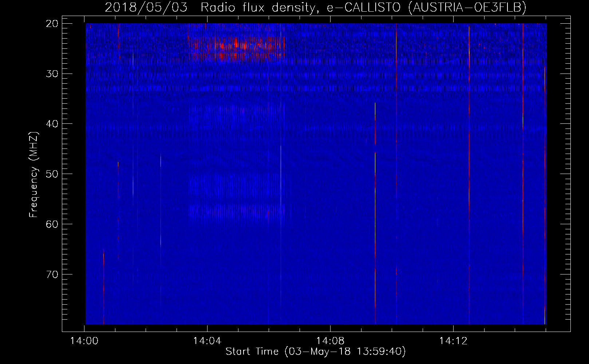This screenshot has height=364, width=589.
Task: Click the 60 frequency tick label
Action: tap(52, 224)
